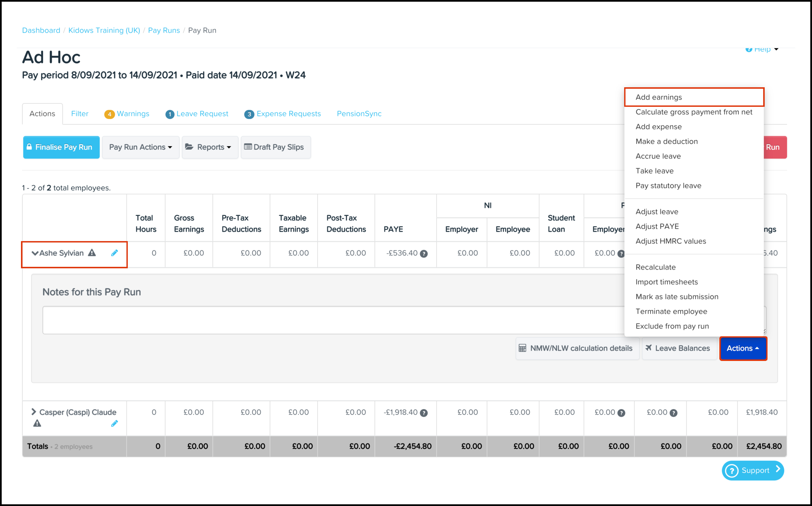The width and height of the screenshot is (812, 506).
Task: Click PAYE help icon beside -£536.40
Action: tap(424, 254)
